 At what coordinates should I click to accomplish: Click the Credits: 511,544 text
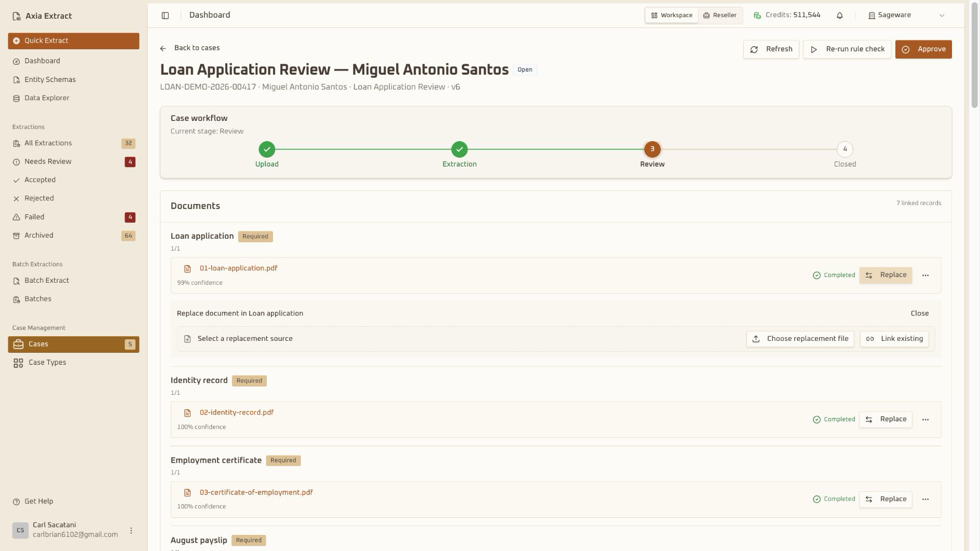click(x=793, y=16)
